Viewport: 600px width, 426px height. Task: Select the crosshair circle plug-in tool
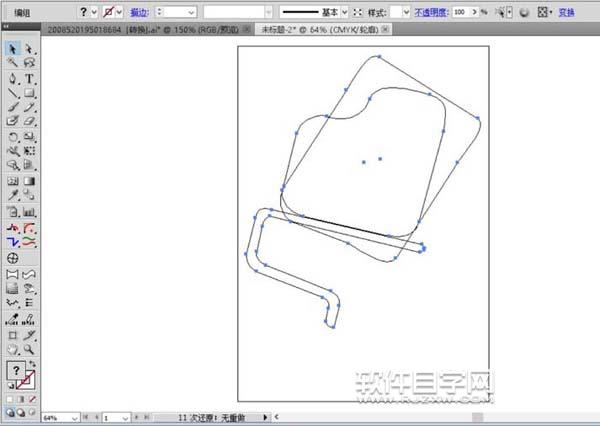click(x=13, y=258)
